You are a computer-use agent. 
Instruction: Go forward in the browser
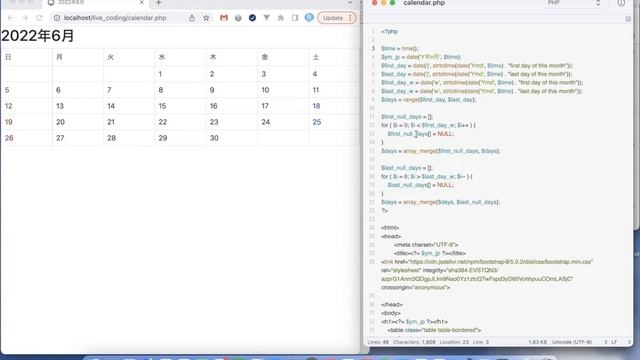coord(25,18)
